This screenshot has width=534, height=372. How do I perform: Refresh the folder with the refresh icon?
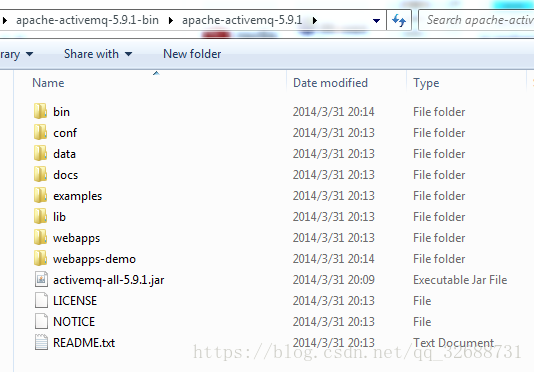399,20
